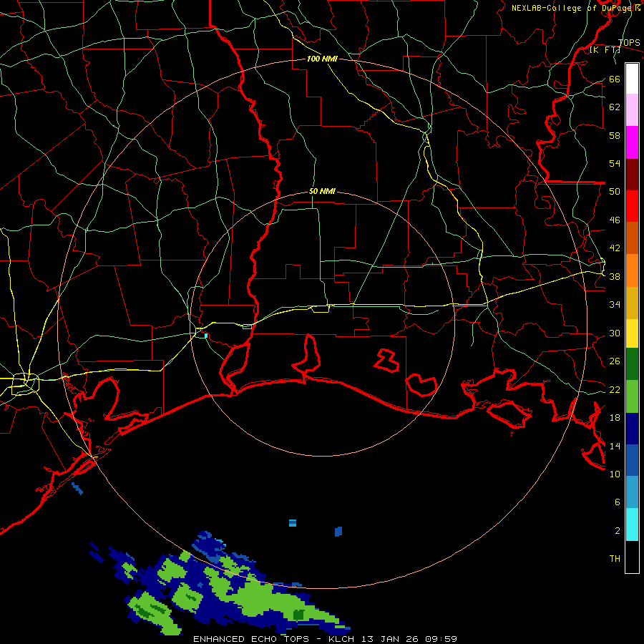Click the dark orange 46 kft legend swatch

[x=632, y=238]
